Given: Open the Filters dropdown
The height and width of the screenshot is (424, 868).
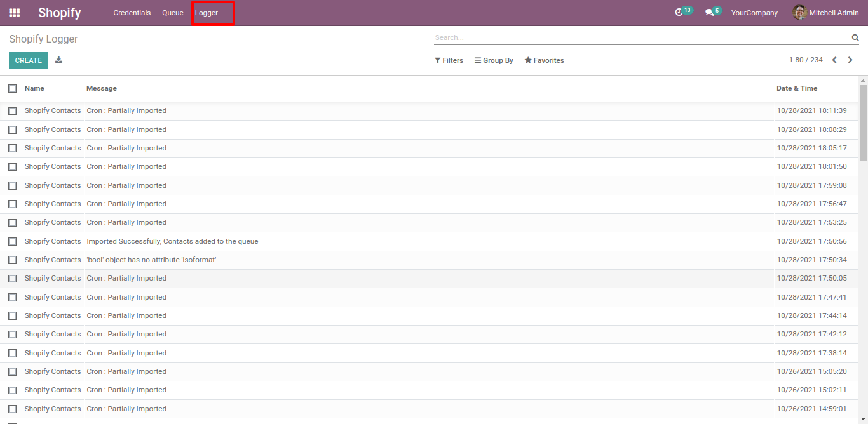Looking at the screenshot, I should click(x=449, y=60).
